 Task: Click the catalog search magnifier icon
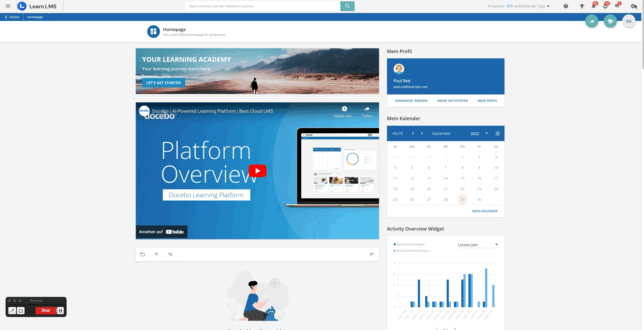click(171, 254)
